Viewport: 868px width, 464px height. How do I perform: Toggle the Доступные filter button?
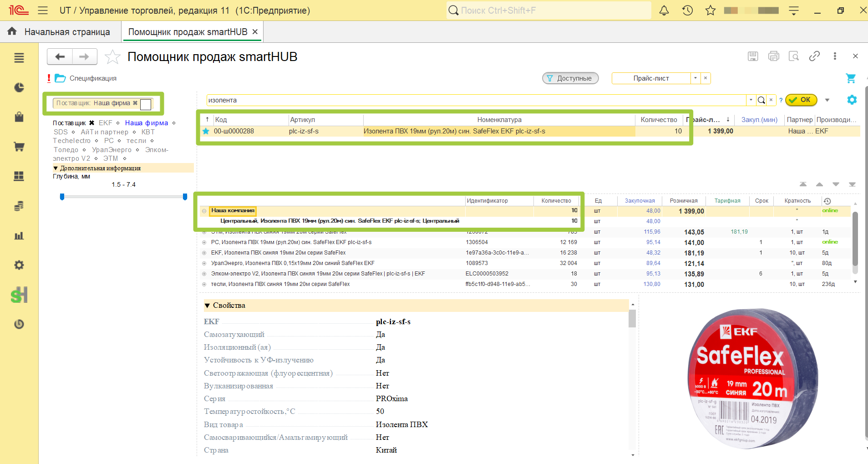tap(570, 78)
